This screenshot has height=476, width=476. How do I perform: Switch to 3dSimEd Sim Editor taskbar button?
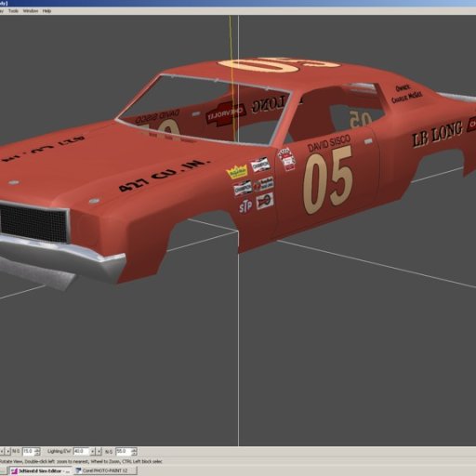(x=40, y=470)
